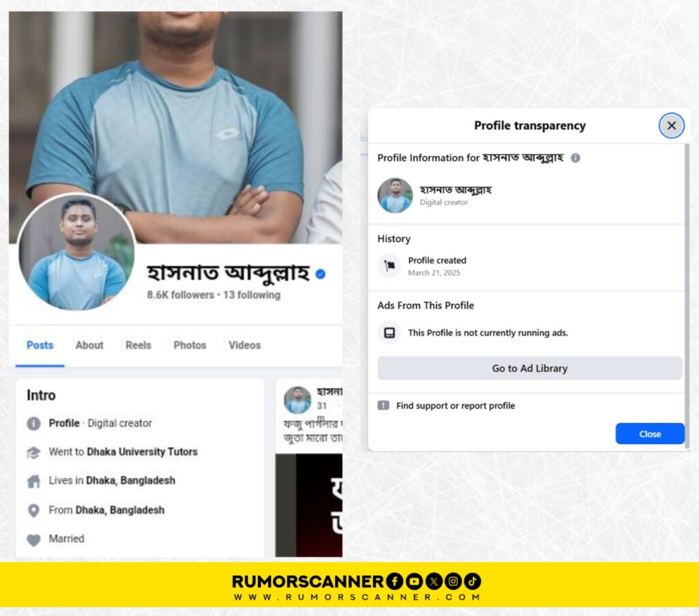Viewport: 699px width, 616px height.
Task: Open the Reels tab
Action: [x=138, y=345]
